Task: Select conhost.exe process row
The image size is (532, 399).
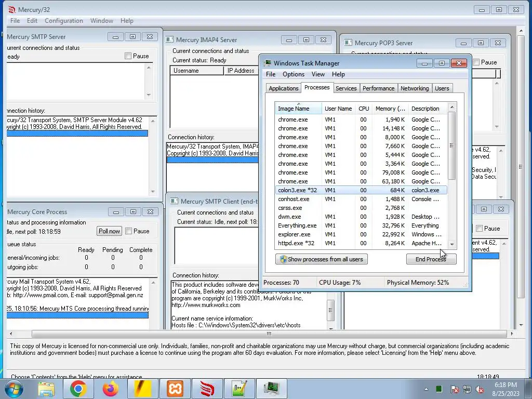Action: [x=361, y=199]
